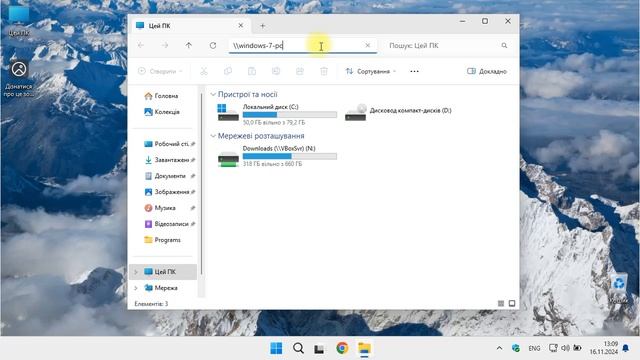Click the Cut scissors icon
This screenshot has width=640, height=360.
coord(204,71)
